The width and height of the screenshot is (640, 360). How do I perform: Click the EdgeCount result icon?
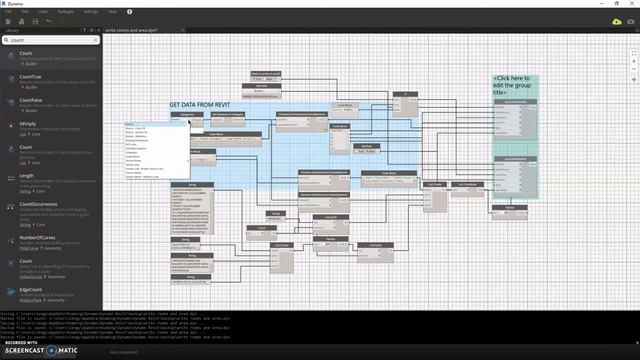(11, 292)
